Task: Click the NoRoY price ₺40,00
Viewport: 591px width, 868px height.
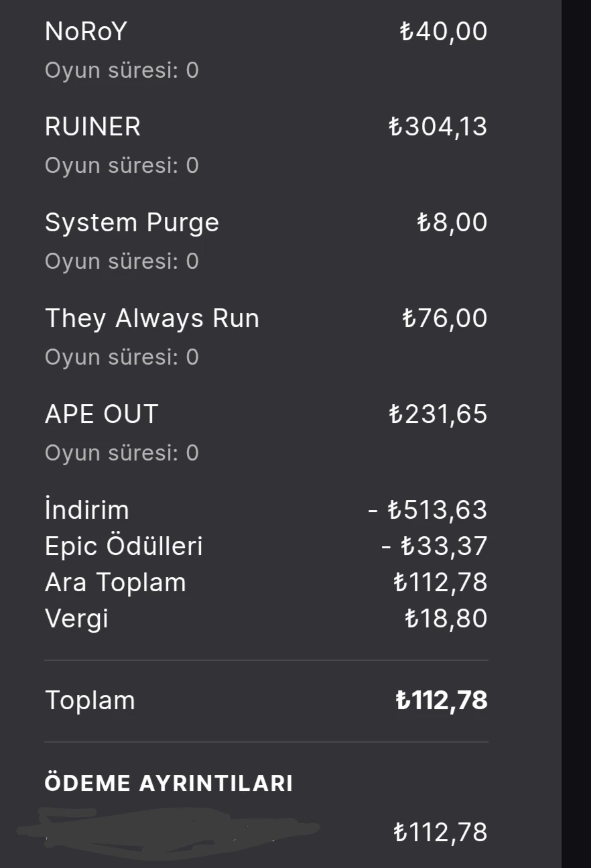Action: pos(444,32)
